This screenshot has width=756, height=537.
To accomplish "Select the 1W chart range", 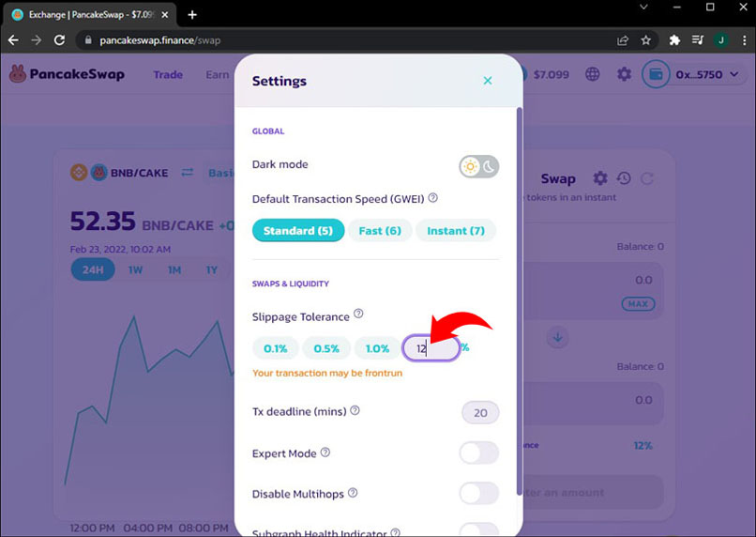I will [x=135, y=269].
